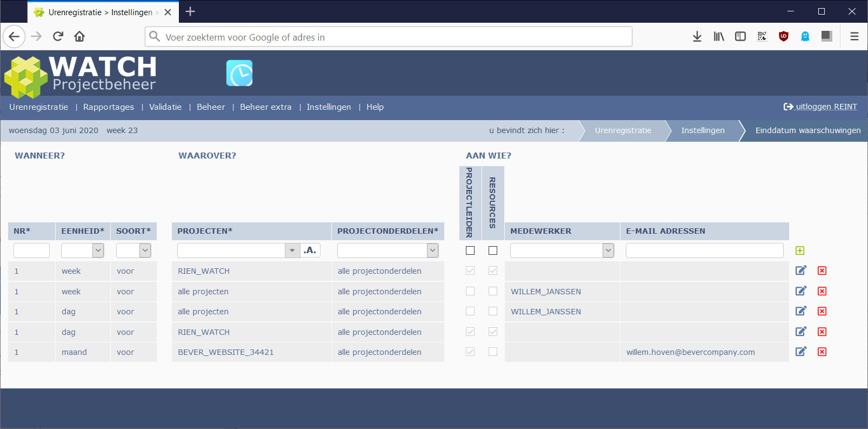The width and height of the screenshot is (868, 429).
Task: Delete the week WILLEM_JANSSEN row
Action: pos(822,291)
